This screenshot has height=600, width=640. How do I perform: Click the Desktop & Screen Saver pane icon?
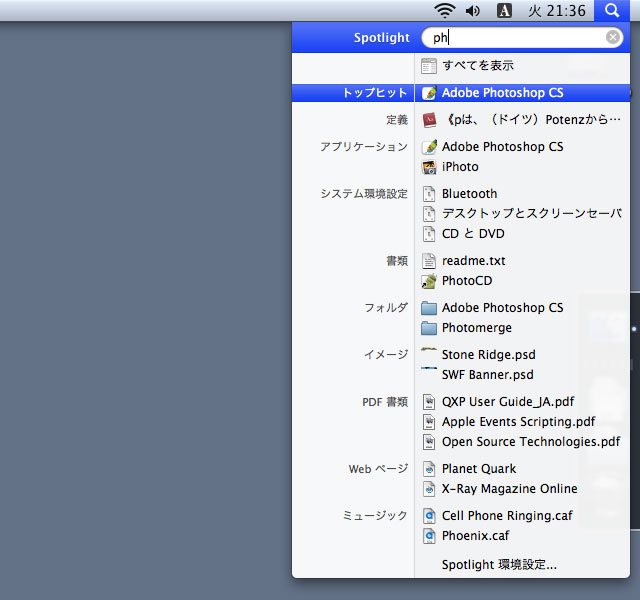[x=429, y=214]
